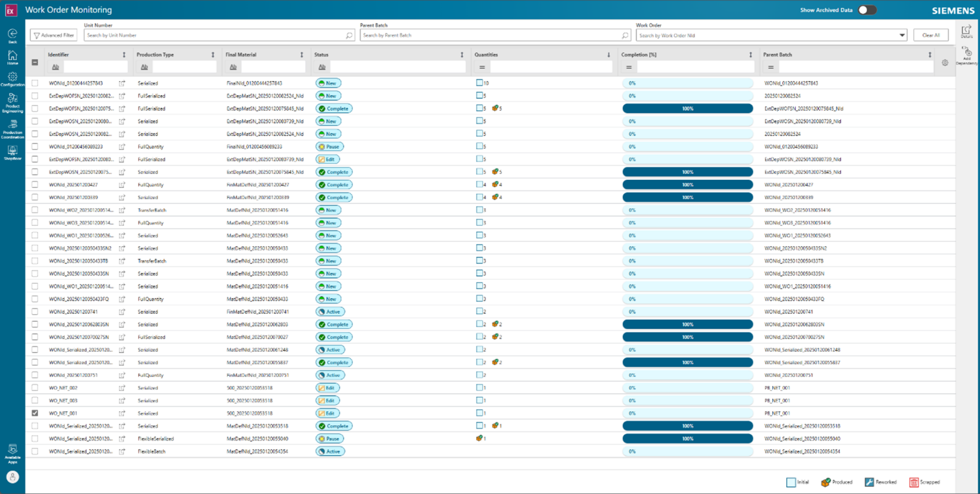980x494 pixels.
Task: Open the user profile icon at bottom left
Action: point(12,477)
